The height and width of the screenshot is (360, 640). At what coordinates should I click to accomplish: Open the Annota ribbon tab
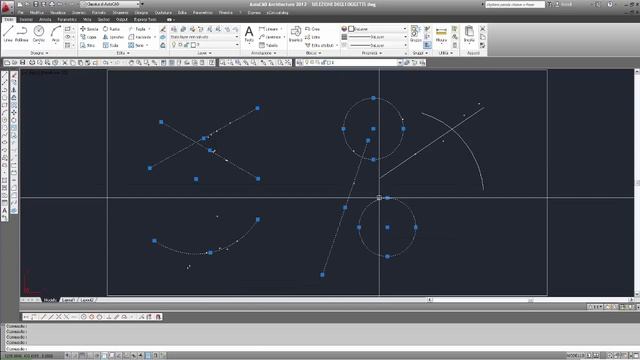[45, 19]
